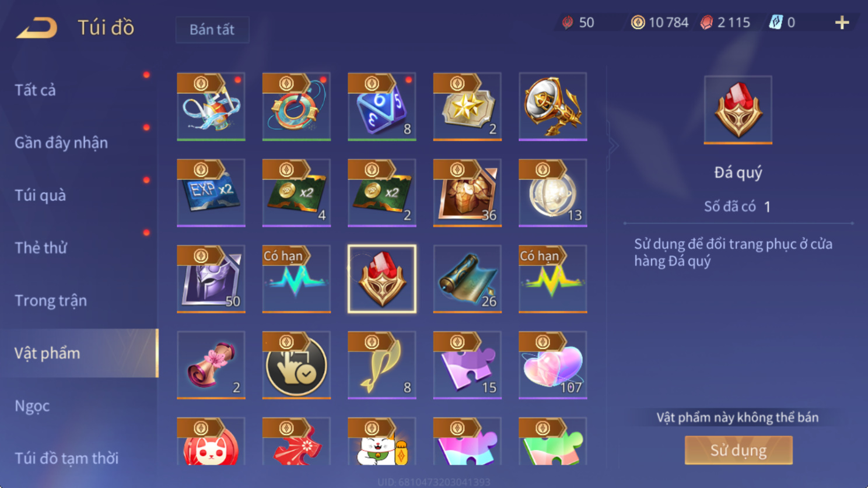Select the hand tap checkmark item

tap(296, 366)
